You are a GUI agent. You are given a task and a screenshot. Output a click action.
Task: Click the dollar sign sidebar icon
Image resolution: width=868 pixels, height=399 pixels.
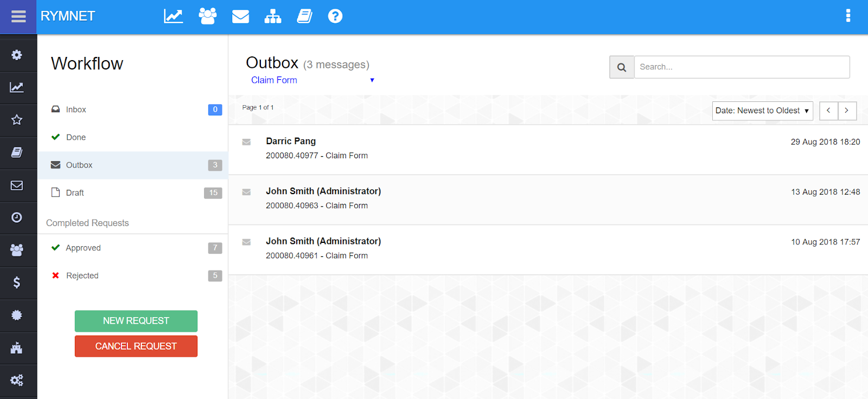click(17, 282)
